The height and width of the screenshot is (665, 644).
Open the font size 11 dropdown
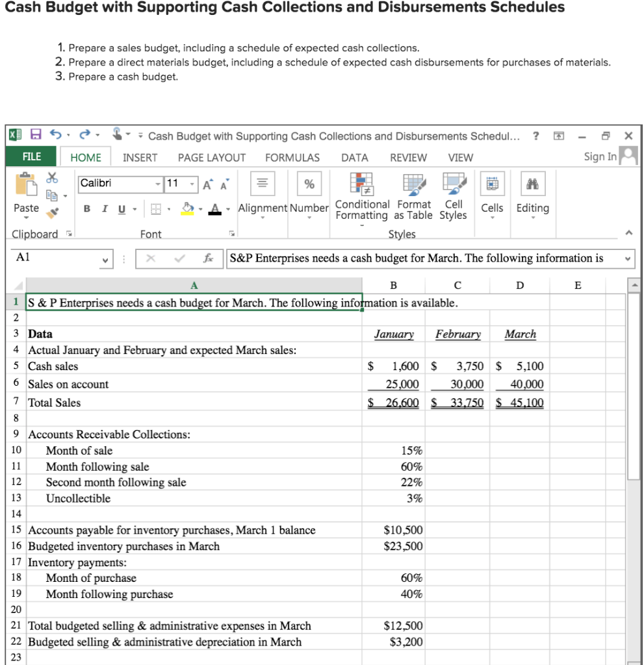pyautogui.click(x=191, y=184)
